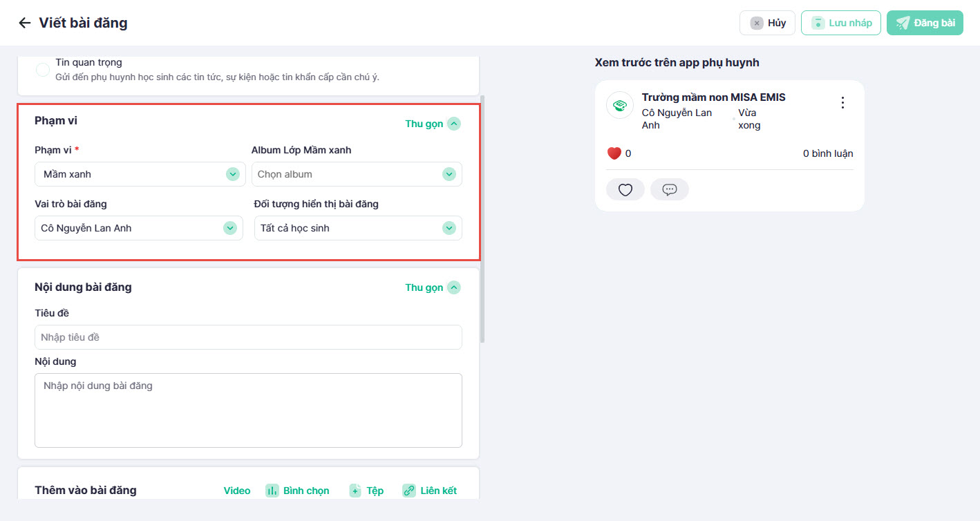Open the comment bubble button in preview
Image resolution: width=980 pixels, height=521 pixels.
pos(669,190)
